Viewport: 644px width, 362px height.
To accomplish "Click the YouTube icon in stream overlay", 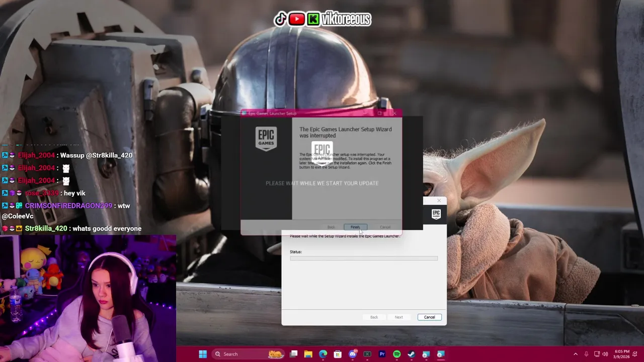I will (297, 19).
